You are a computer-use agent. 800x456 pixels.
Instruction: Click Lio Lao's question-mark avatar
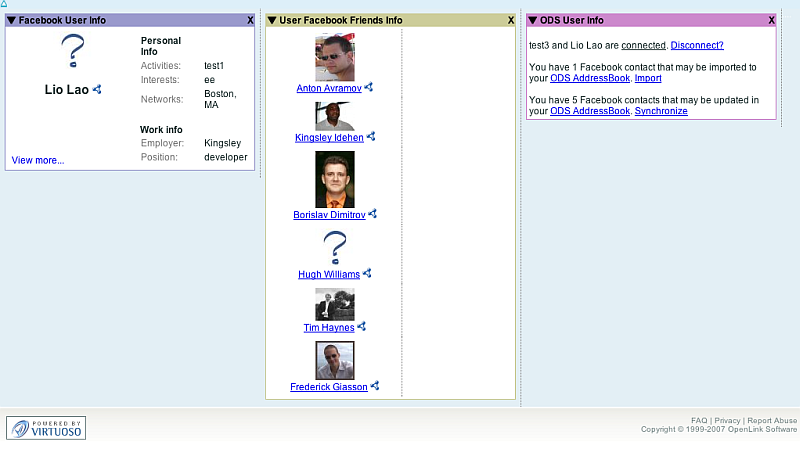click(x=73, y=50)
